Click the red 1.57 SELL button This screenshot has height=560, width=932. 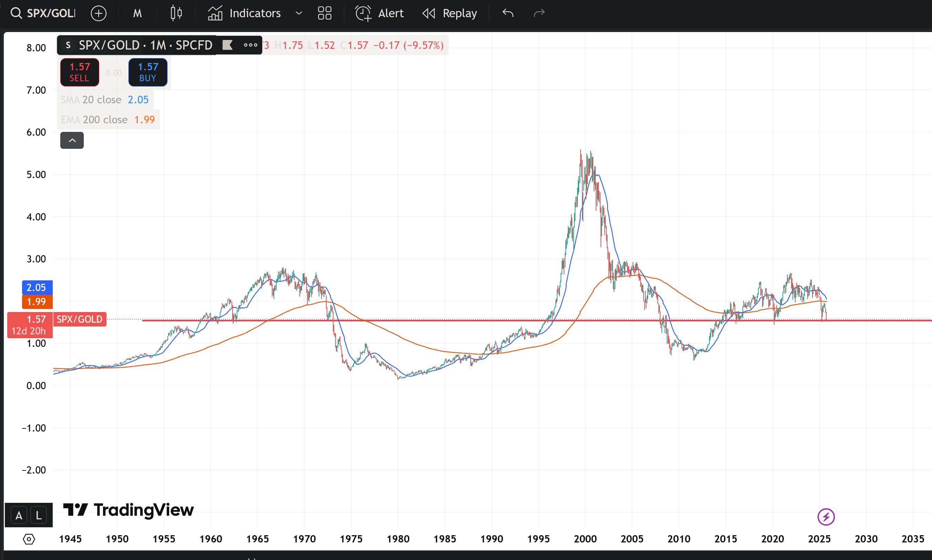80,72
